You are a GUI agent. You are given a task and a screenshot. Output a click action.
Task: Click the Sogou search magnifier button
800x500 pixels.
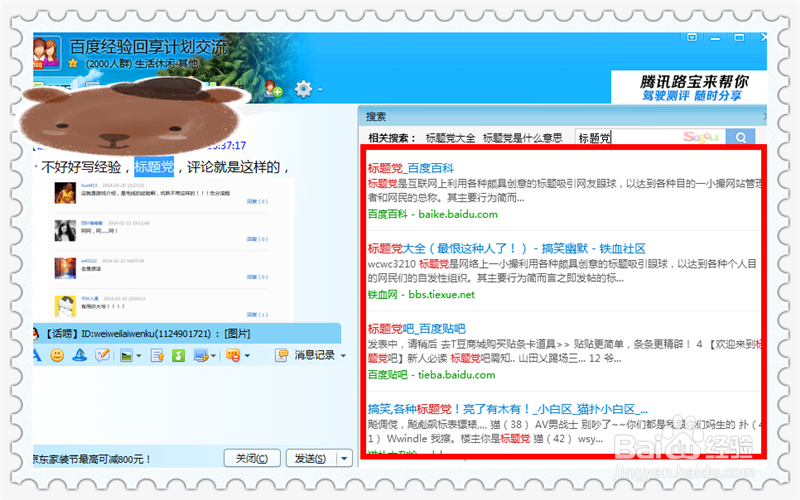[x=741, y=137]
